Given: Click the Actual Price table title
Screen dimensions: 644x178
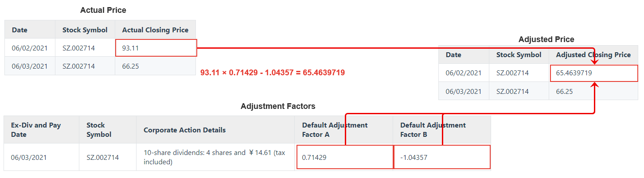Looking at the screenshot, I should click(103, 10).
